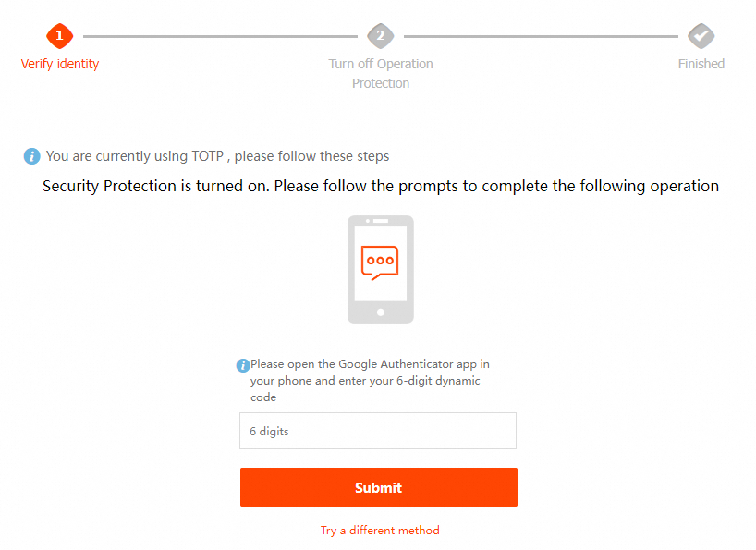This screenshot has width=756, height=550.
Task: Select the Verify identity step label
Action: 60,64
